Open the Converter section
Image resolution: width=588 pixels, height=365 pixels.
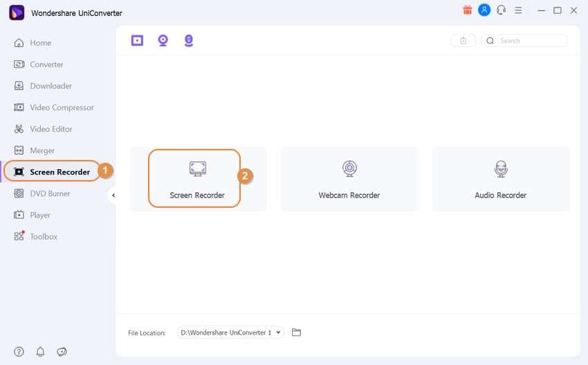coord(38,64)
